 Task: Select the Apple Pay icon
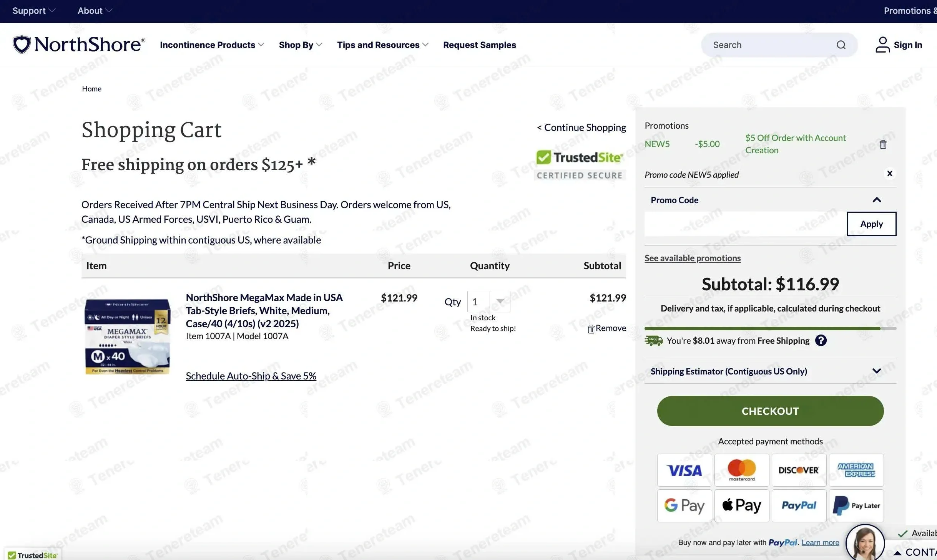click(x=741, y=505)
